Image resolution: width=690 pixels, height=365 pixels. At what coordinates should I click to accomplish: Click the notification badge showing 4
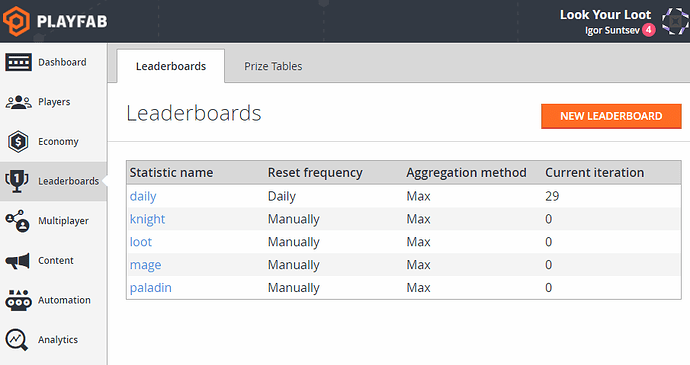click(x=648, y=30)
